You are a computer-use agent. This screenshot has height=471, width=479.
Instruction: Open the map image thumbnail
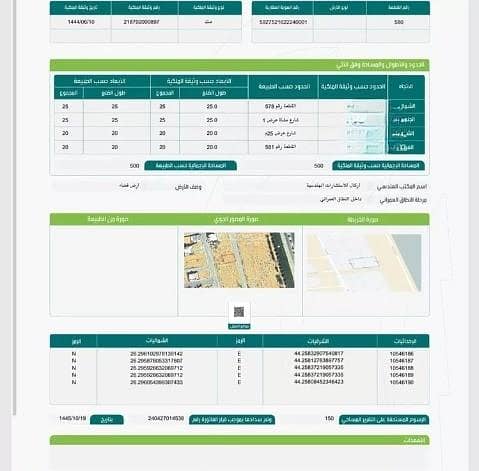pos(364,262)
